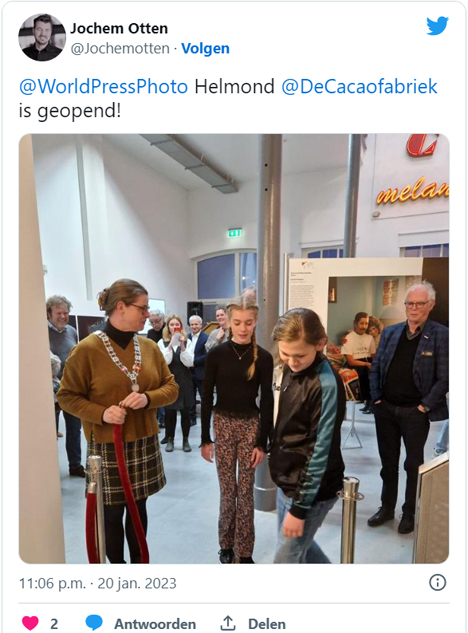The height and width of the screenshot is (633, 468).
Task: Open the tweet photo of the exhibition opening
Action: (234, 349)
